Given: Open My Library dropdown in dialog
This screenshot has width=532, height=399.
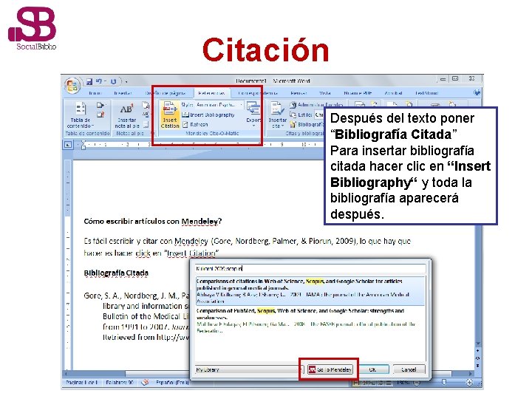Looking at the screenshot, I should (250, 370).
